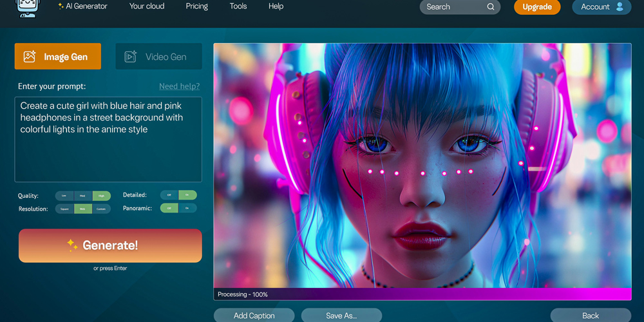Go to the Pricing page
Viewport: 644px width, 322px height.
point(197,6)
